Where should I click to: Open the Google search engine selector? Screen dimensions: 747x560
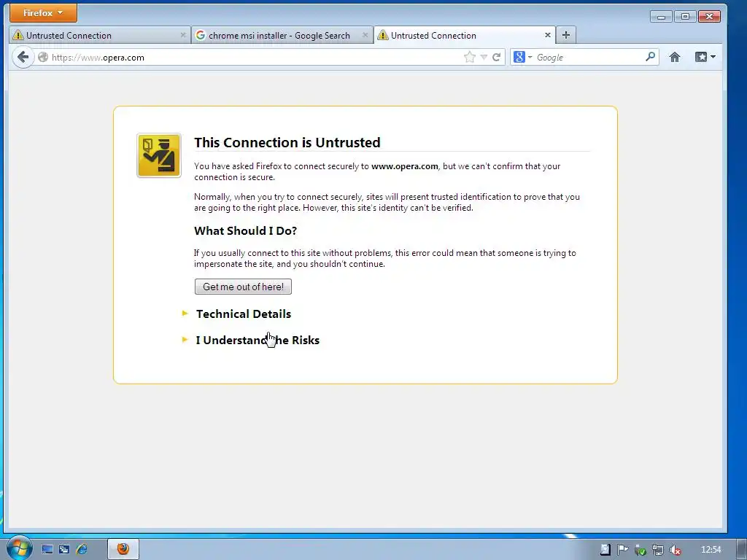pyautogui.click(x=522, y=57)
